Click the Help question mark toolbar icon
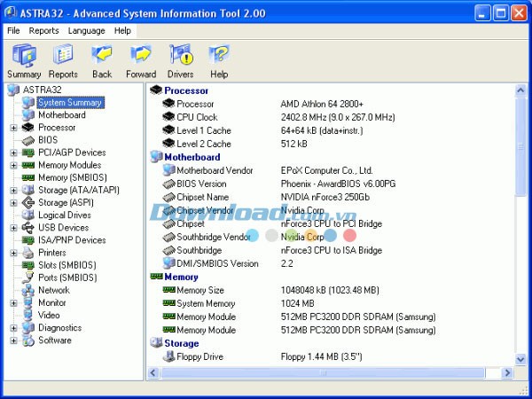 (x=219, y=55)
